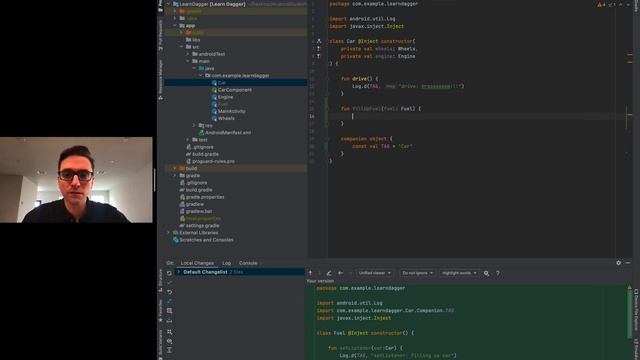The height and width of the screenshot is (360, 640).
Task: Click compare previous file arrow
Action: pos(340,273)
